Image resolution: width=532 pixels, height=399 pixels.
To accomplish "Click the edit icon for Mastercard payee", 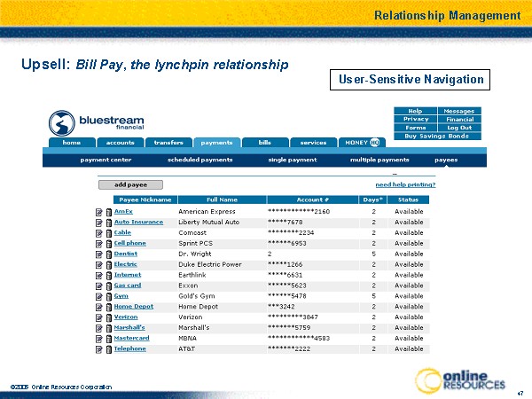I will tap(99, 339).
